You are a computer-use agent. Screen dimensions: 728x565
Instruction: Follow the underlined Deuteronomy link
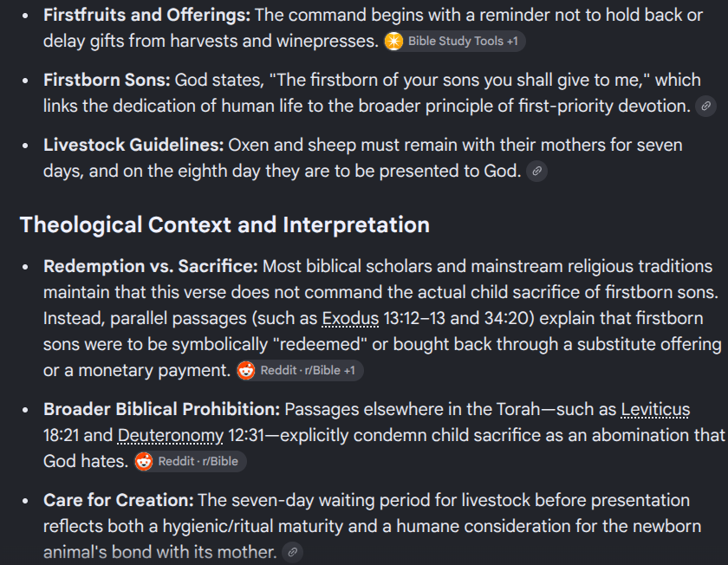pyautogui.click(x=171, y=436)
